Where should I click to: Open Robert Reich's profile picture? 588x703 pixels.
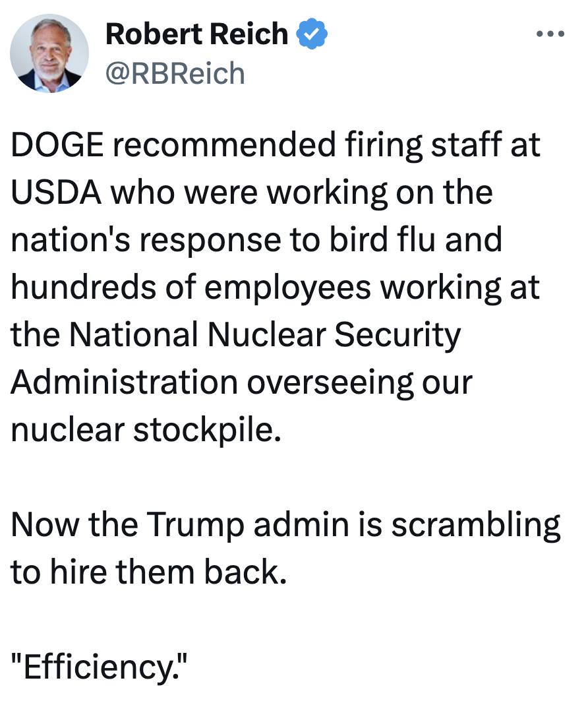[50, 53]
